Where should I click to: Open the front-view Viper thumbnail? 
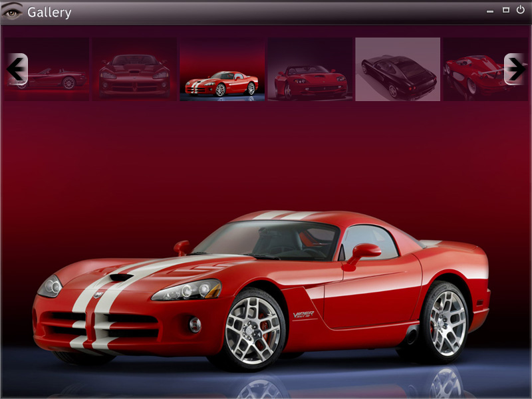tap(134, 69)
